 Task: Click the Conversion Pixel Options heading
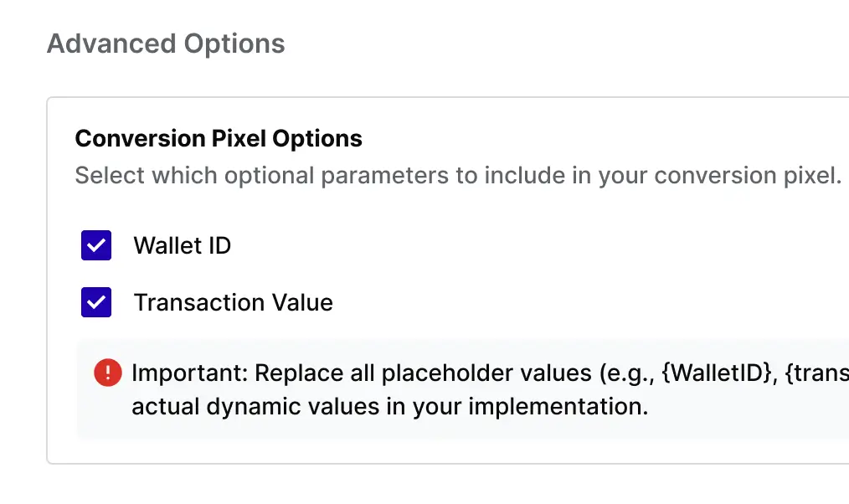click(219, 138)
